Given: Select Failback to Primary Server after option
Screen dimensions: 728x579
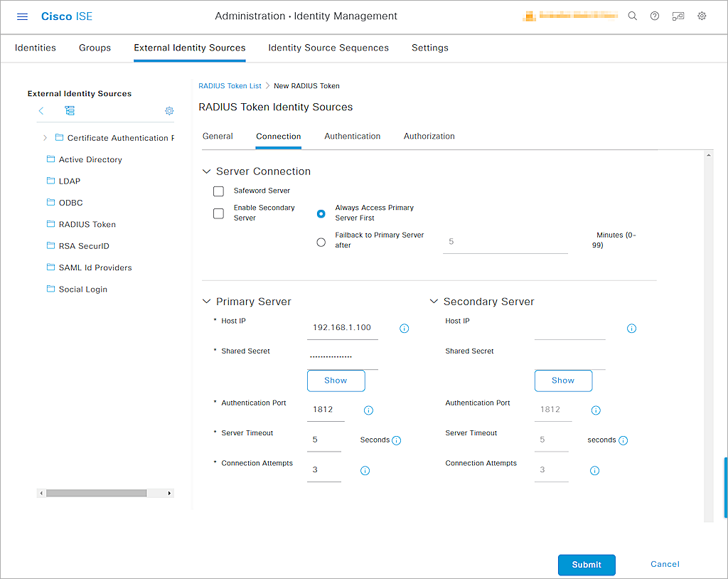Looking at the screenshot, I should coord(321,241).
